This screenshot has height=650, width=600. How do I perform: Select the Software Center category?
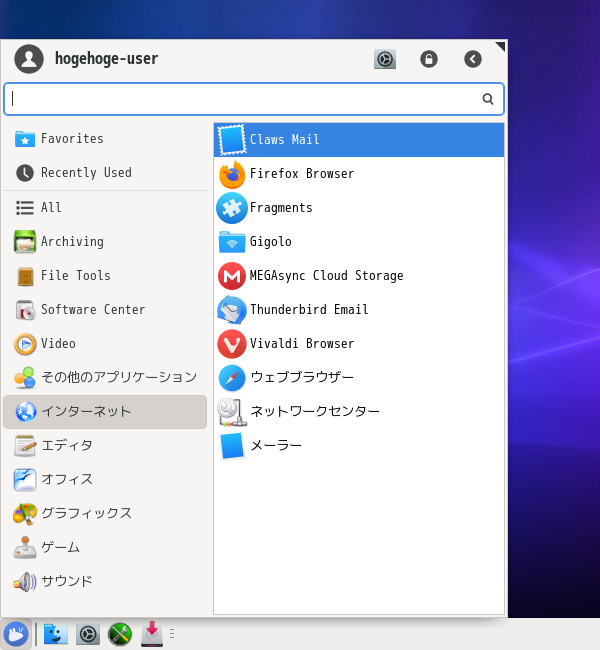[105, 310]
